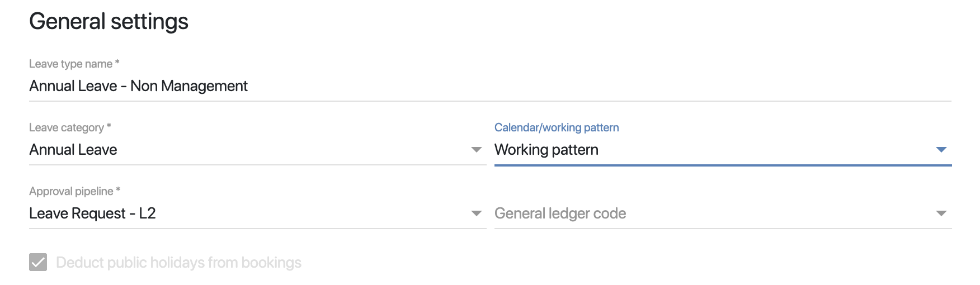Click the "Leave Request - L2" value text

click(92, 213)
